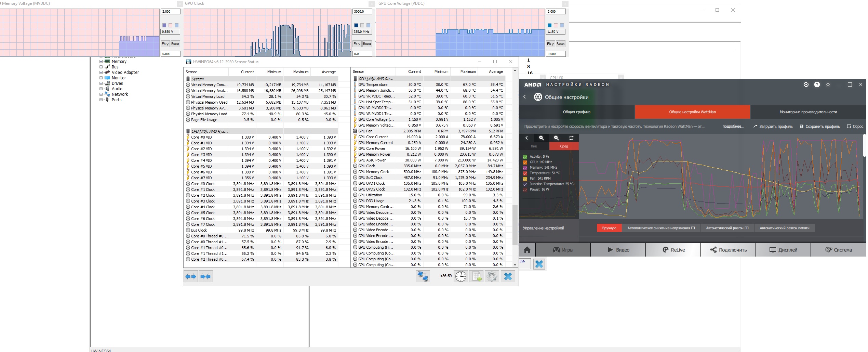Expand the Ports tree node
Screen dimensions: 868x352
click(x=101, y=100)
